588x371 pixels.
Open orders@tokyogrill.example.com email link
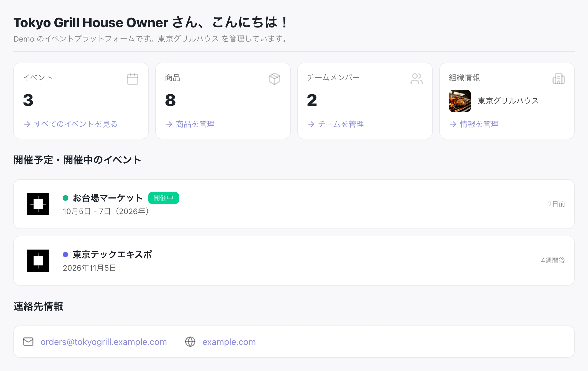pyautogui.click(x=104, y=342)
